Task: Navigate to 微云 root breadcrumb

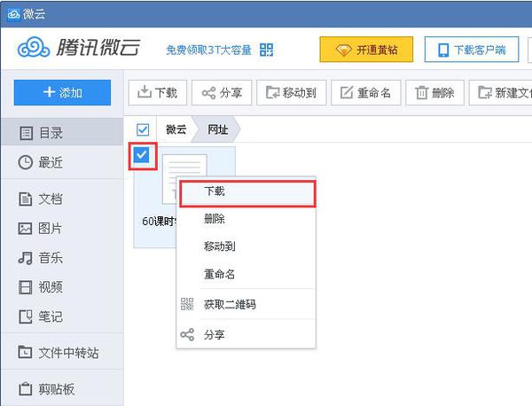Action: tap(176, 129)
